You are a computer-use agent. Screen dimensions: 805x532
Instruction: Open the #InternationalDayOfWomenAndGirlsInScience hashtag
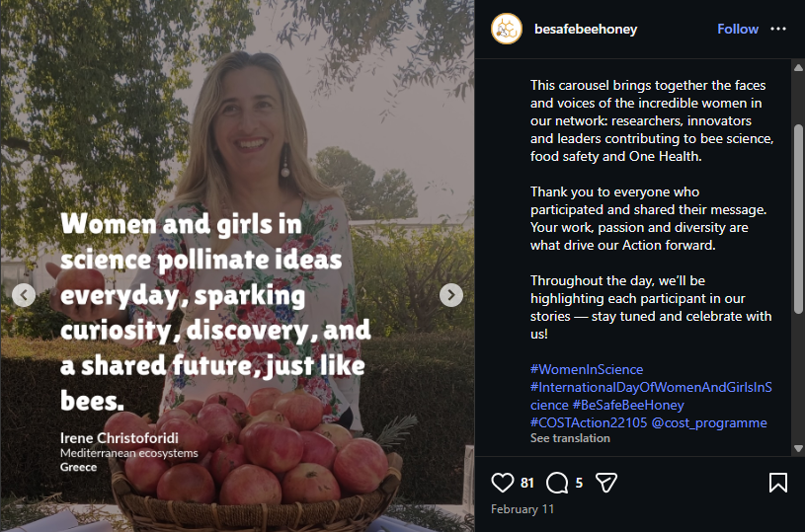point(650,387)
